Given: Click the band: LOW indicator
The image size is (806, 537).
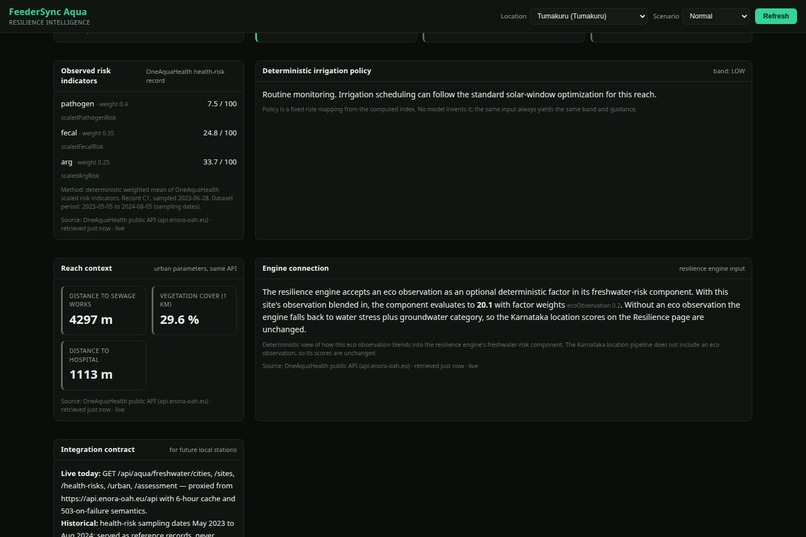Looking at the screenshot, I should pyautogui.click(x=728, y=71).
